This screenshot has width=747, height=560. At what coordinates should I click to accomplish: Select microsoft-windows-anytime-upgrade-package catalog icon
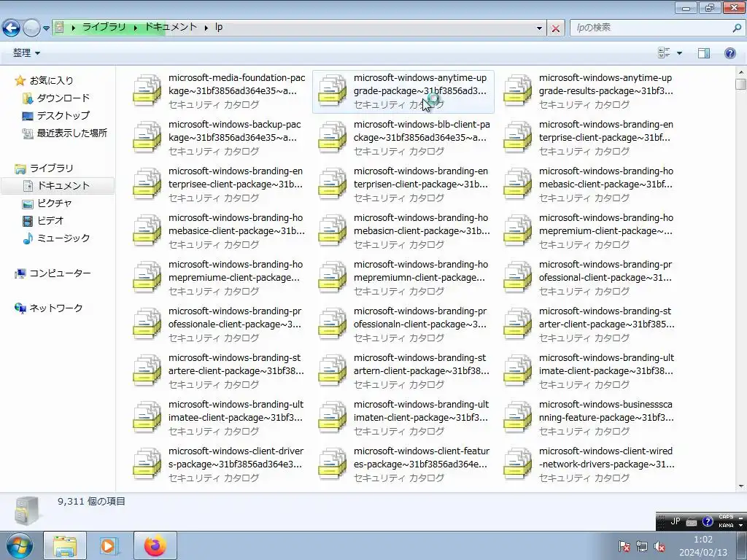(x=332, y=90)
